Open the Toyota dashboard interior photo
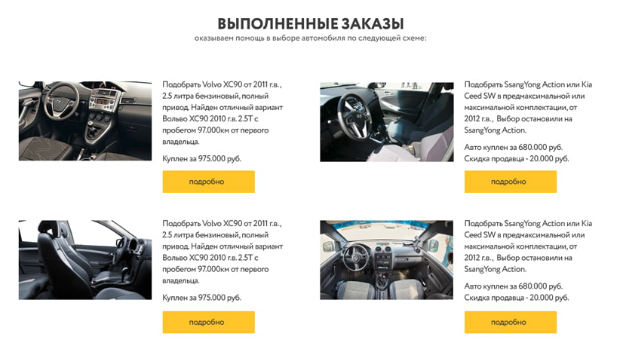The height and width of the screenshot is (364, 620). [x=85, y=121]
